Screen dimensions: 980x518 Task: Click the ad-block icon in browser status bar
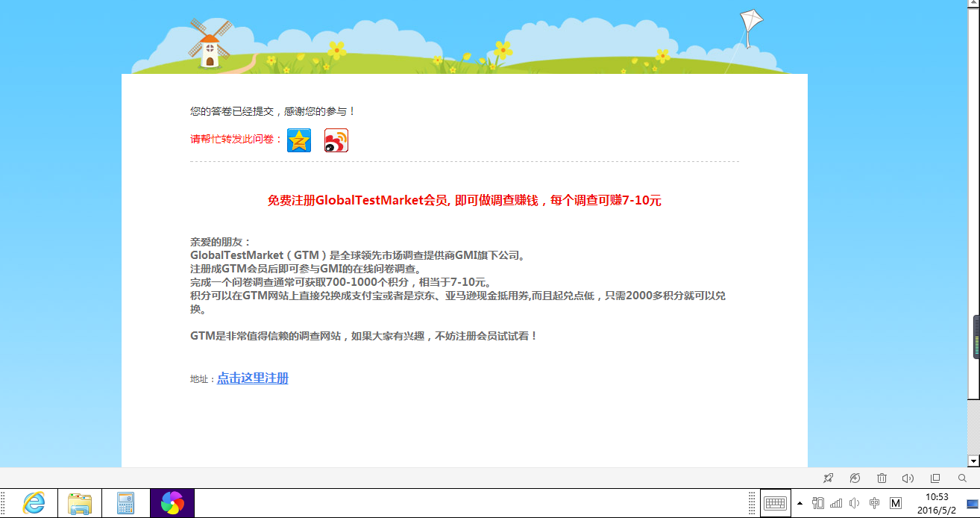click(x=855, y=478)
